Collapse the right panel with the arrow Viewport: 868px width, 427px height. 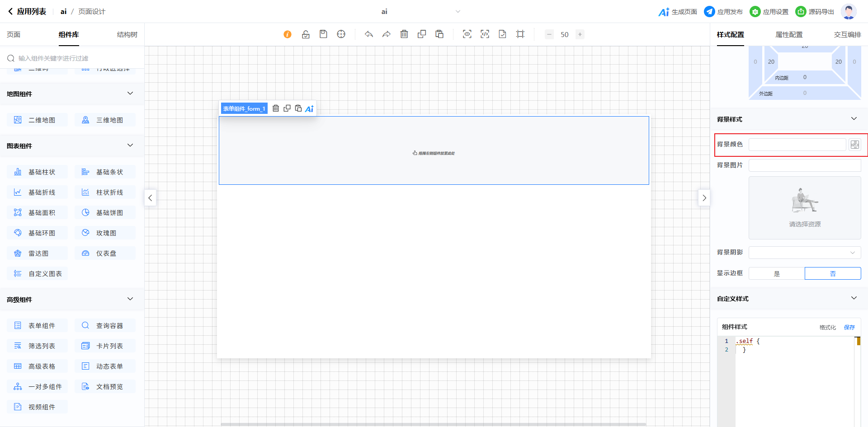(704, 198)
